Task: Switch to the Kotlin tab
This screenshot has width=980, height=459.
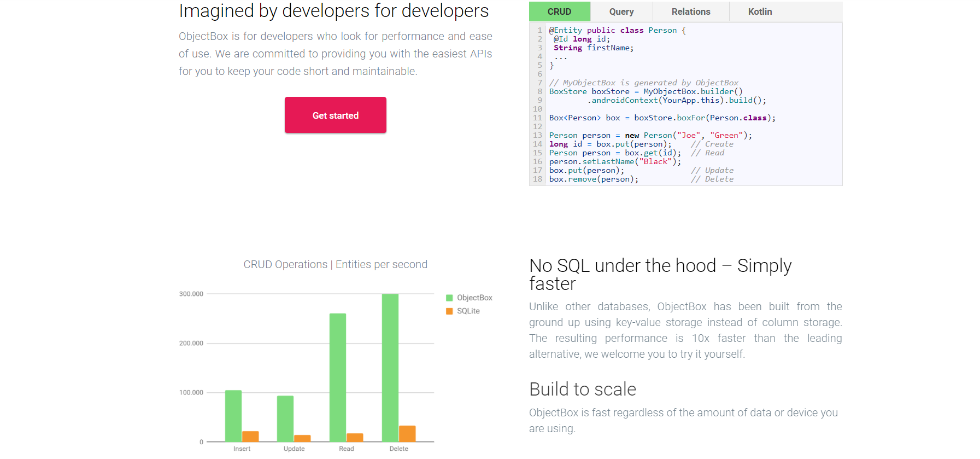Action: point(760,11)
